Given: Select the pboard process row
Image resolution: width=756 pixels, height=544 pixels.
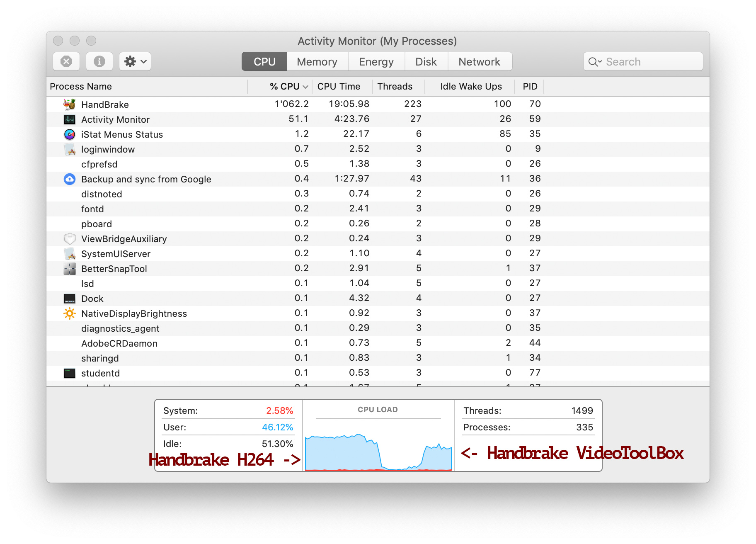Looking at the screenshot, I should pyautogui.click(x=378, y=223).
